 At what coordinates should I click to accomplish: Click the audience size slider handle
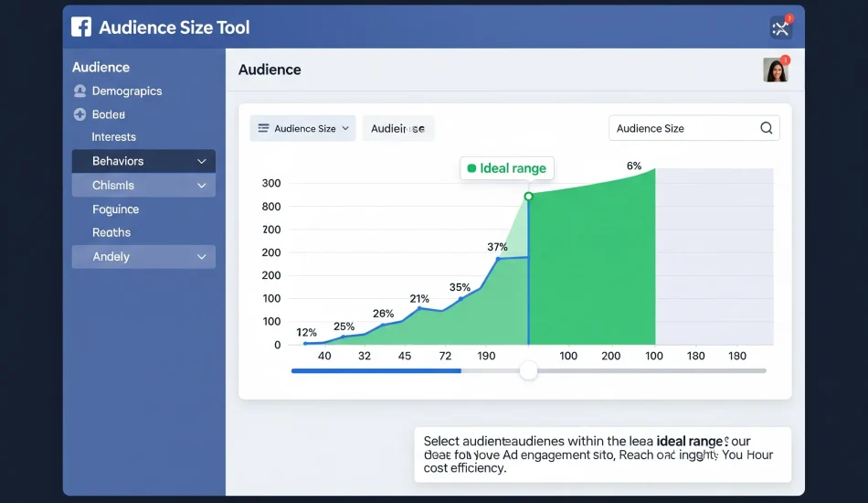pyautogui.click(x=528, y=370)
